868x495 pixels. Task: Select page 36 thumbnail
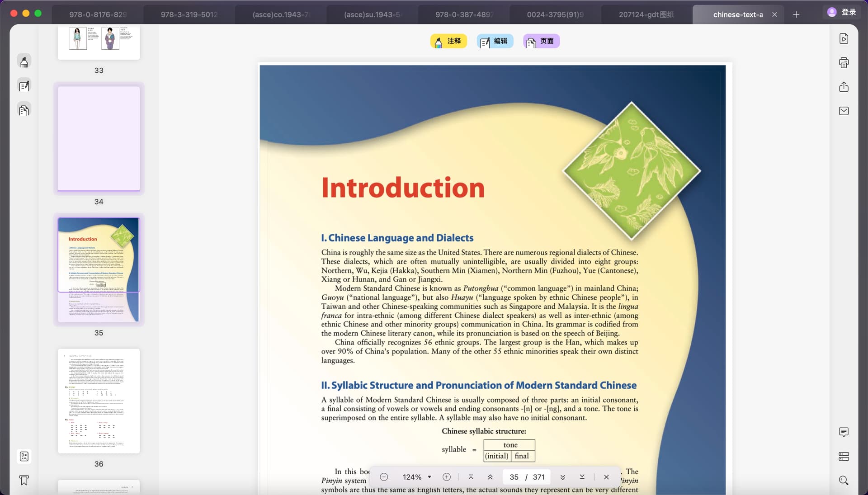pos(99,401)
